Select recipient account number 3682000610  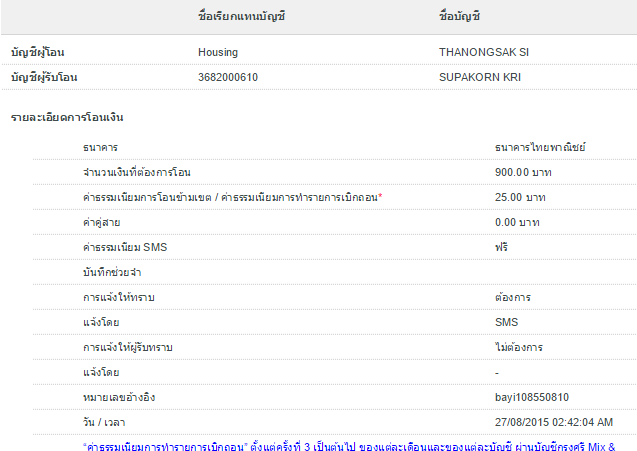point(228,77)
